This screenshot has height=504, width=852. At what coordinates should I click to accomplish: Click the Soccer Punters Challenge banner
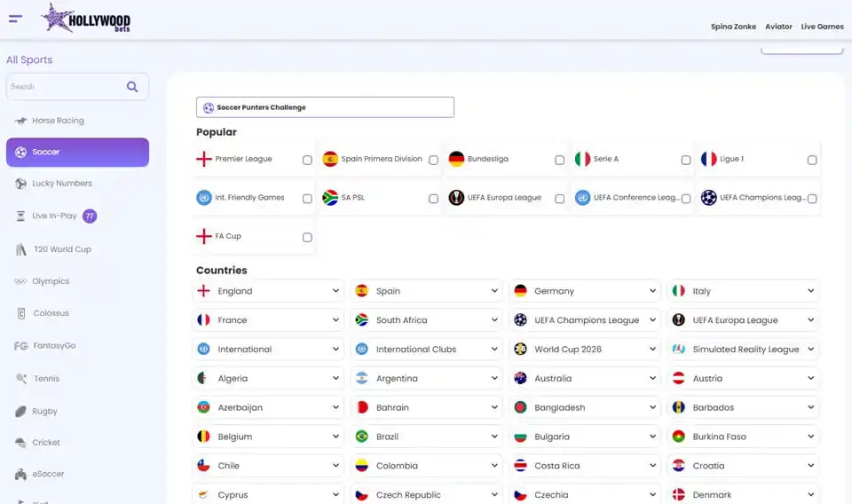[325, 107]
